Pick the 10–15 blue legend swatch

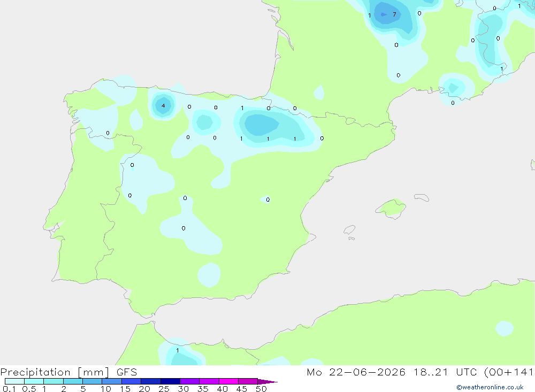click(112, 381)
